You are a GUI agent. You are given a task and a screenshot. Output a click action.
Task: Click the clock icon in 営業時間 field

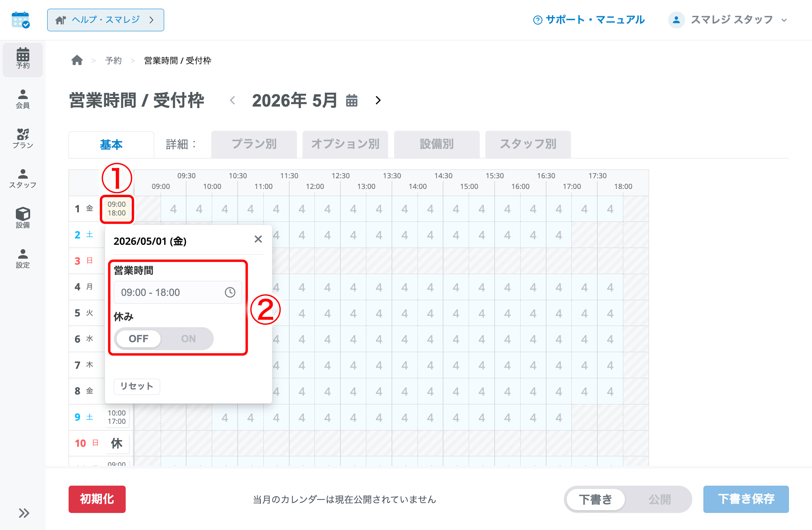click(x=230, y=292)
